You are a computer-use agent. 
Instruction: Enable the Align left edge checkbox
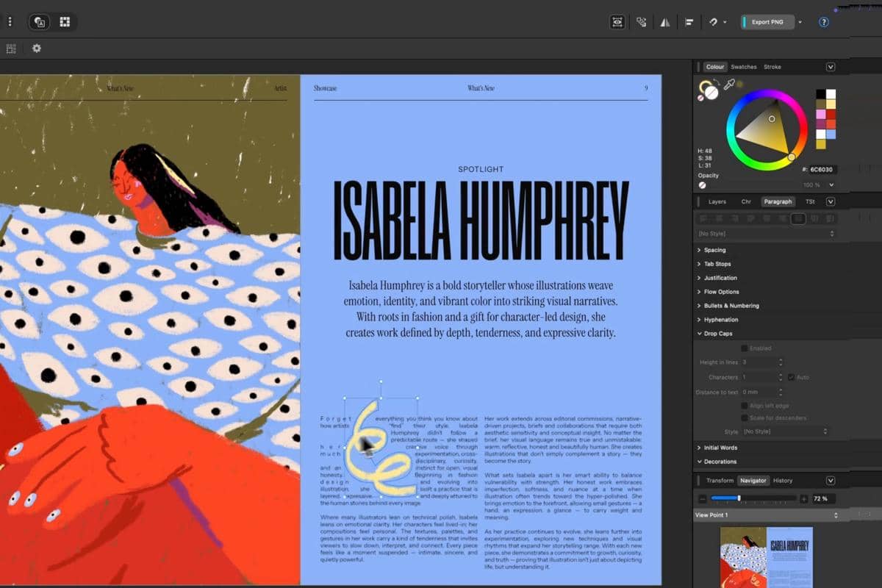[745, 406]
